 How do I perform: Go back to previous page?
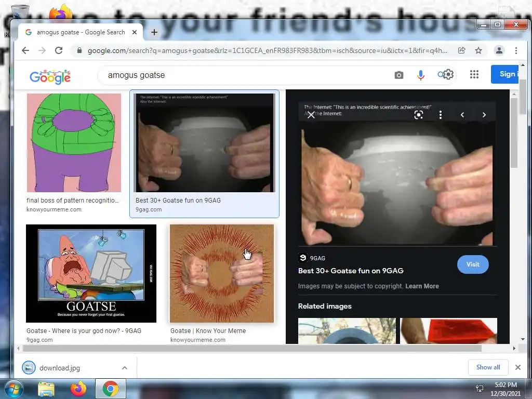pos(25,50)
